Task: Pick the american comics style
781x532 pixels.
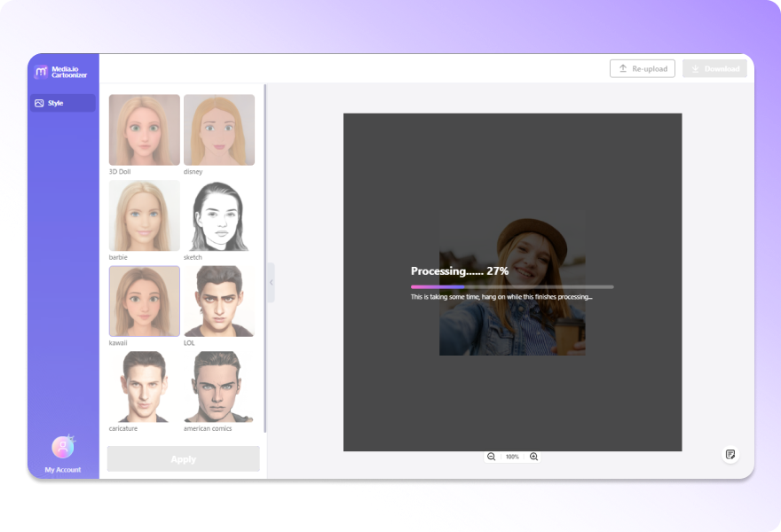Action: 219,387
